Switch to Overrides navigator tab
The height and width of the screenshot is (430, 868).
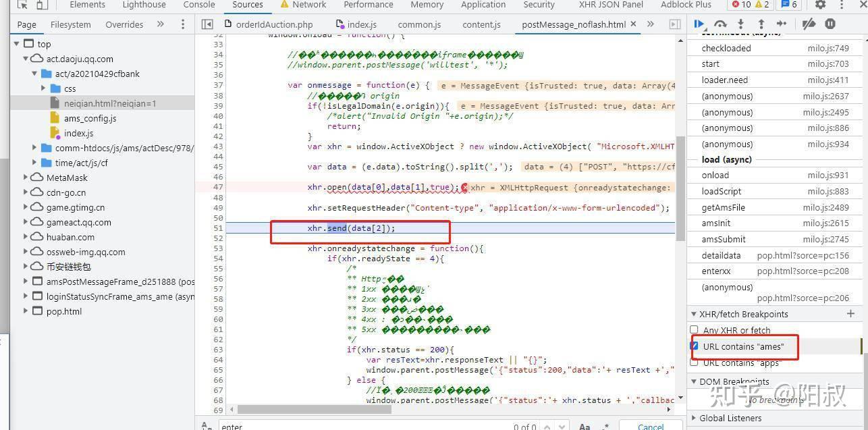click(x=124, y=24)
